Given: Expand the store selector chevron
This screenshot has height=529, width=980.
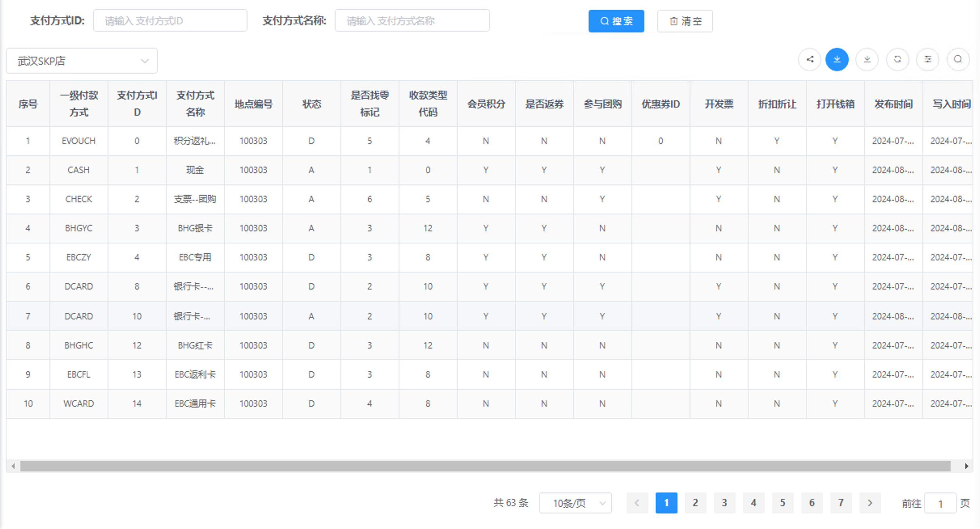Looking at the screenshot, I should click(x=144, y=60).
